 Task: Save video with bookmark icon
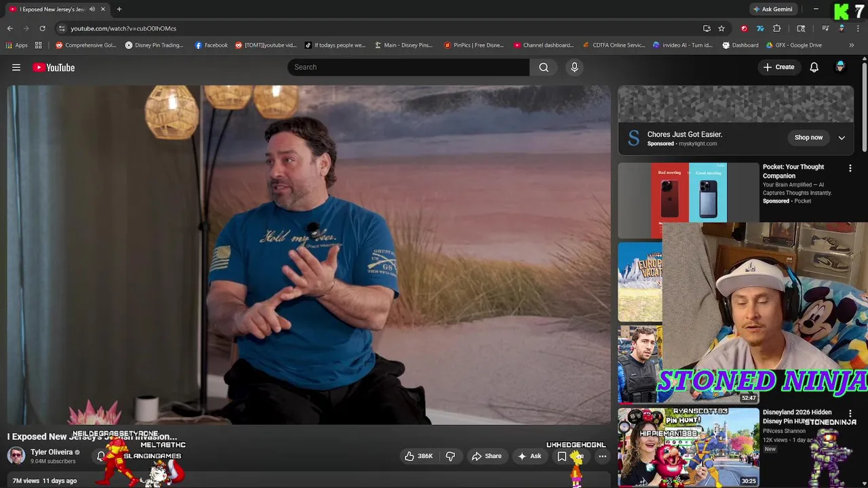pyautogui.click(x=561, y=456)
